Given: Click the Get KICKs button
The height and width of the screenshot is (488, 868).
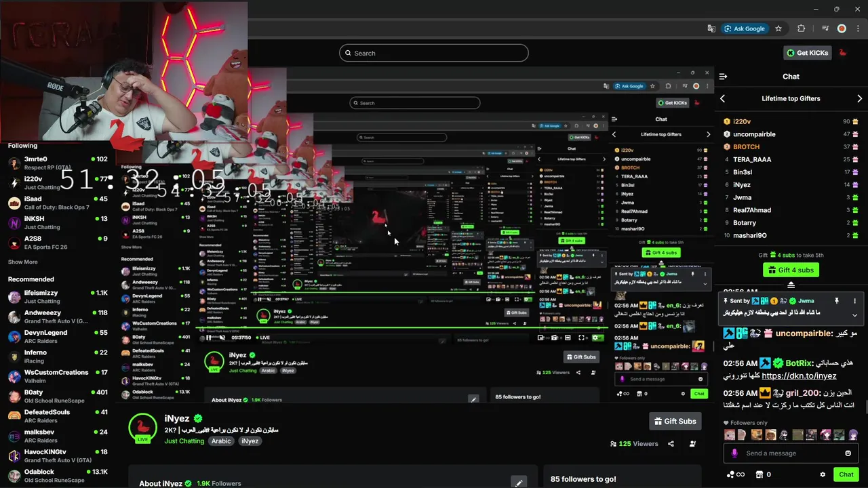Looking at the screenshot, I should (x=807, y=53).
